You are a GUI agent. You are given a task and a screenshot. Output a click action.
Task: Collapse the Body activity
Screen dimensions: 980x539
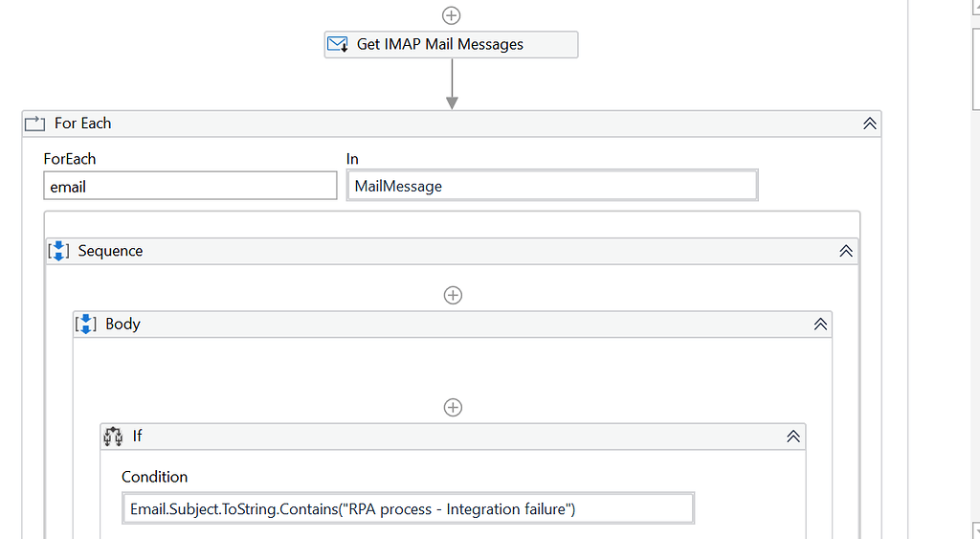[819, 325]
